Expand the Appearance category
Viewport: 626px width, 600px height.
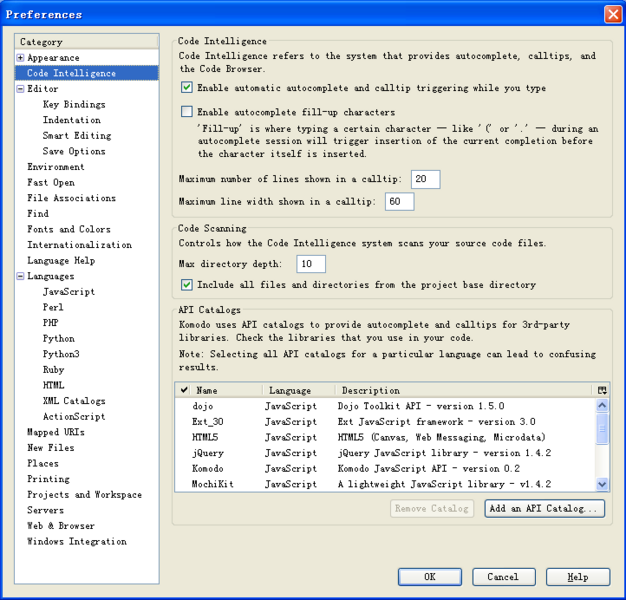[20, 58]
